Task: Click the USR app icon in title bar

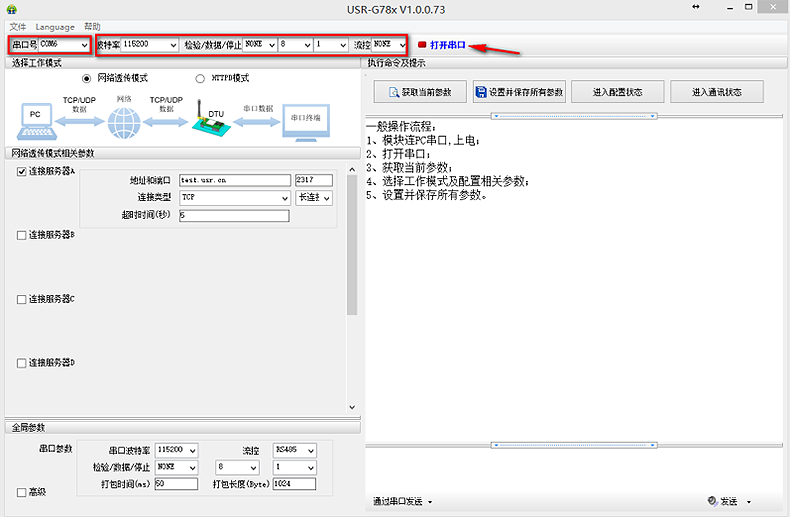Action: tap(11, 8)
